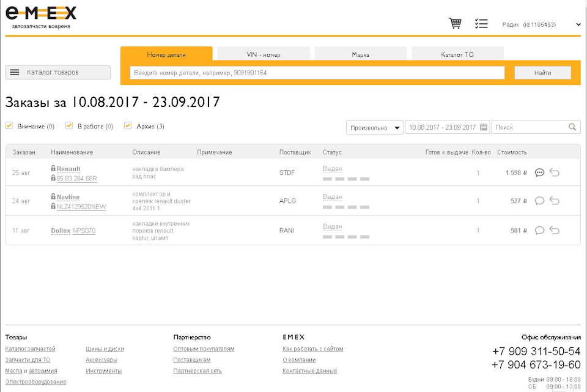This screenshot has height=392, width=587.
Task: Open the calendar icon in the date range field
Action: pos(484,127)
